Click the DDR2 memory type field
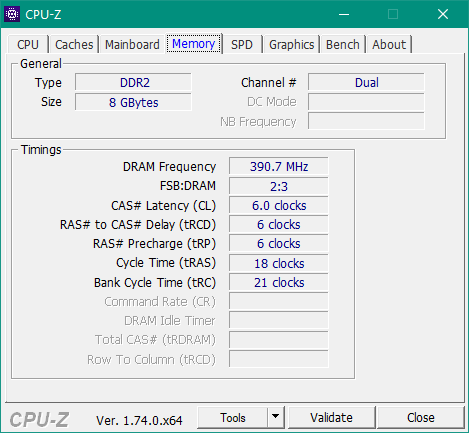Image resolution: width=469 pixels, height=433 pixels. (x=133, y=82)
